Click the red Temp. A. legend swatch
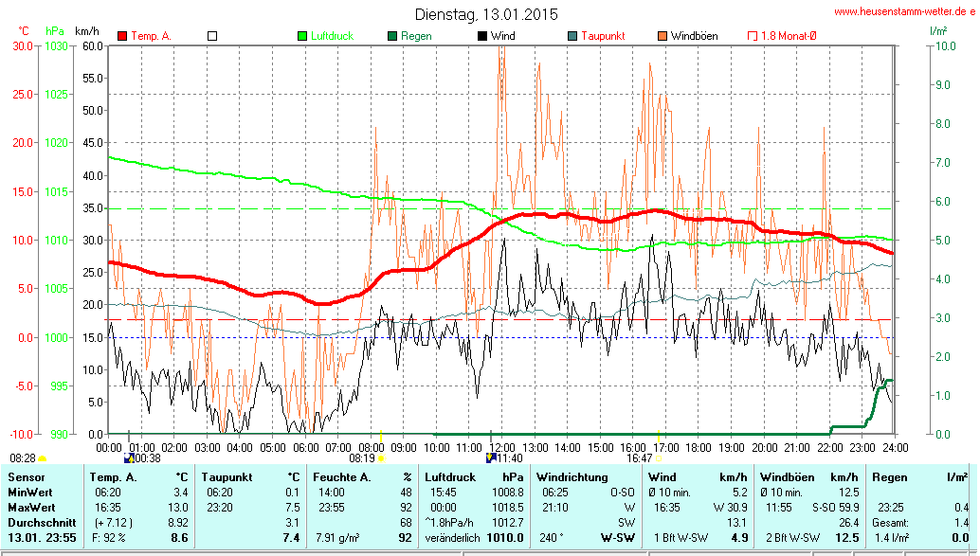The width and height of the screenshot is (980, 556). click(122, 36)
